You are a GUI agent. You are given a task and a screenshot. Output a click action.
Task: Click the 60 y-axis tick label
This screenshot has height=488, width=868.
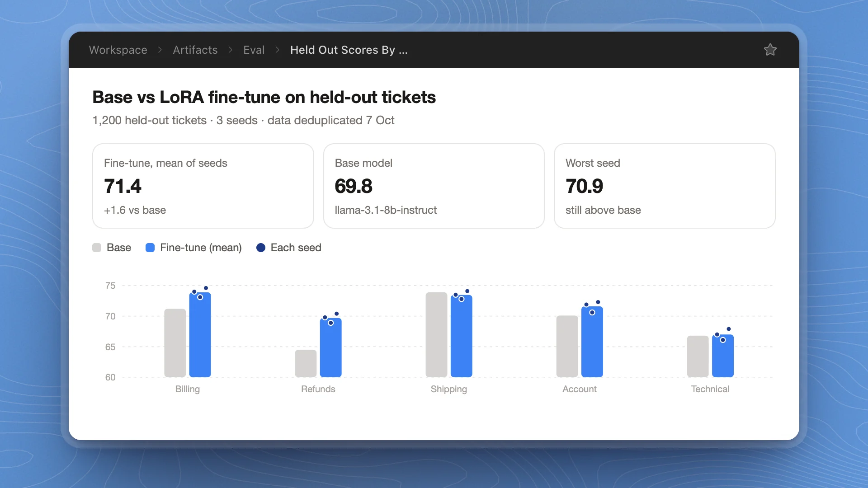pyautogui.click(x=110, y=377)
